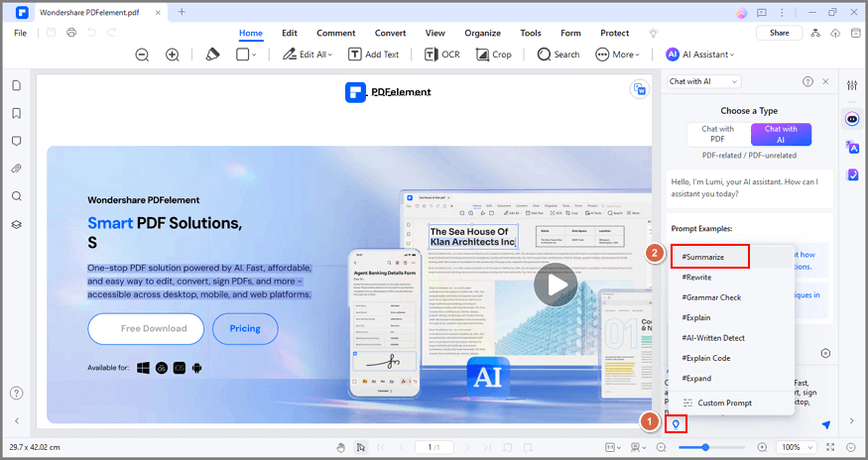Open the Search tool in the toolbar
868x460 pixels.
(558, 55)
